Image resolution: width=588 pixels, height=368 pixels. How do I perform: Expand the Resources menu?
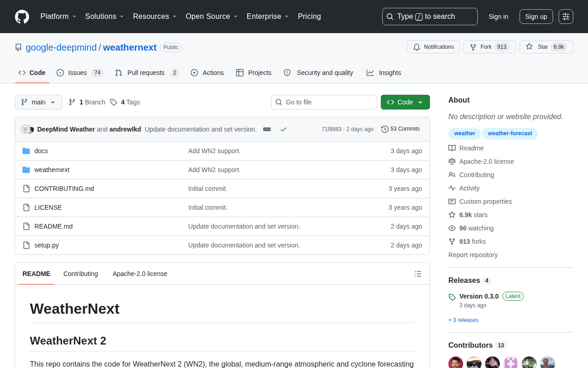click(155, 17)
